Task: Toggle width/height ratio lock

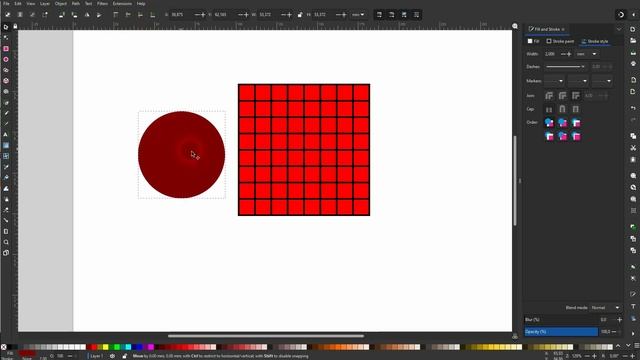Action: [300, 15]
